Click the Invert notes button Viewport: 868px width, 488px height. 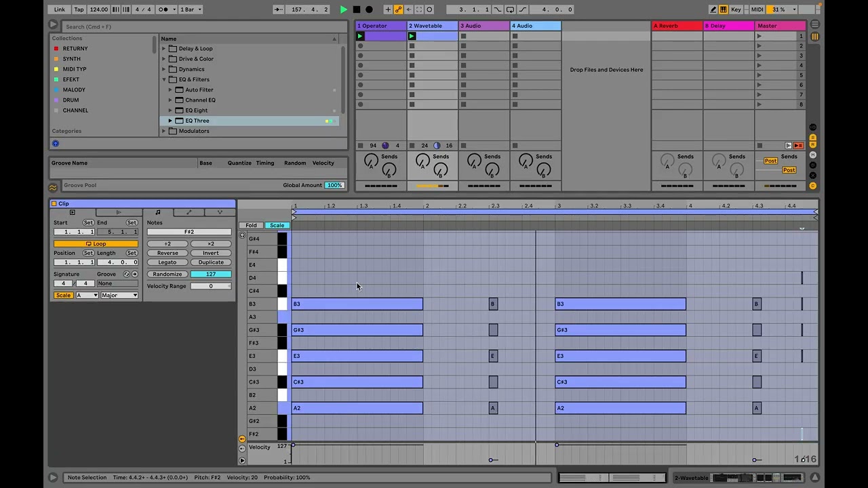pos(211,253)
